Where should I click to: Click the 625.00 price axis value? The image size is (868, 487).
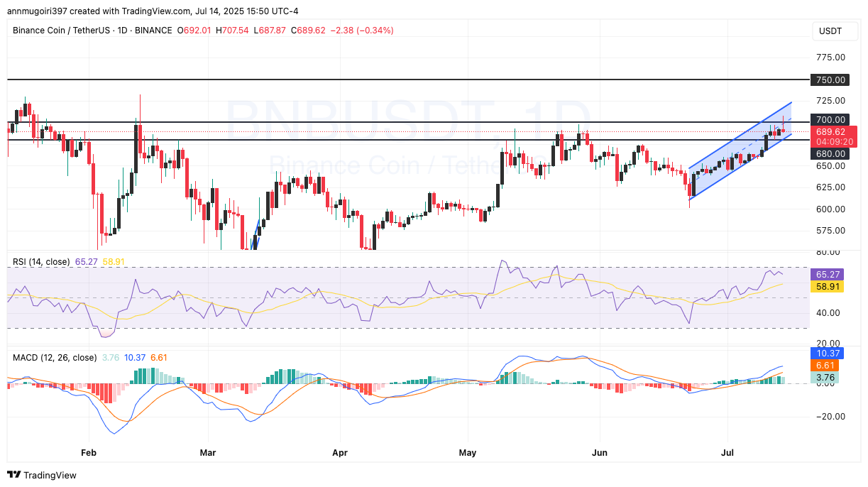830,187
